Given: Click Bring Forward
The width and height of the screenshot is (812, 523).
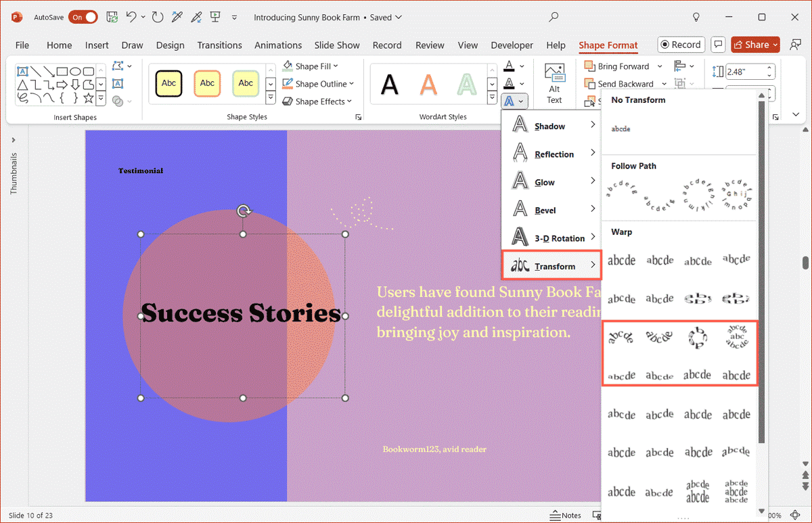Looking at the screenshot, I should [616, 66].
